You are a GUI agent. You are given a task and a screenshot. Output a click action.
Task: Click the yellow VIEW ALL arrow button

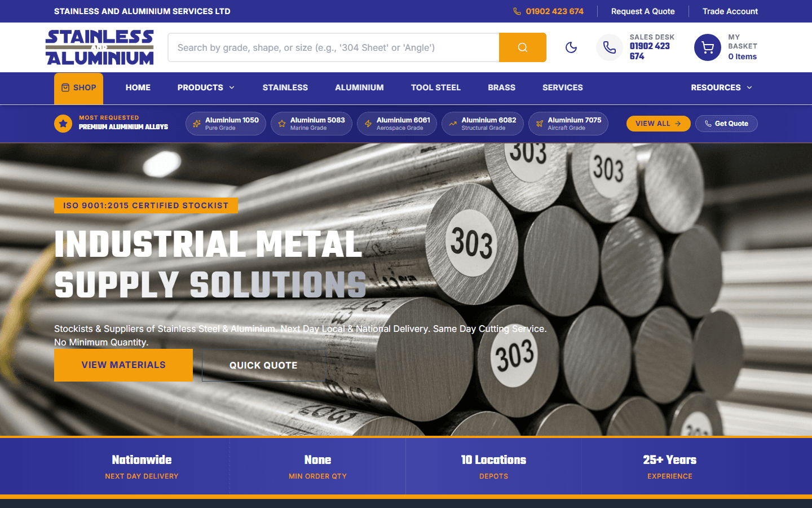(x=658, y=124)
